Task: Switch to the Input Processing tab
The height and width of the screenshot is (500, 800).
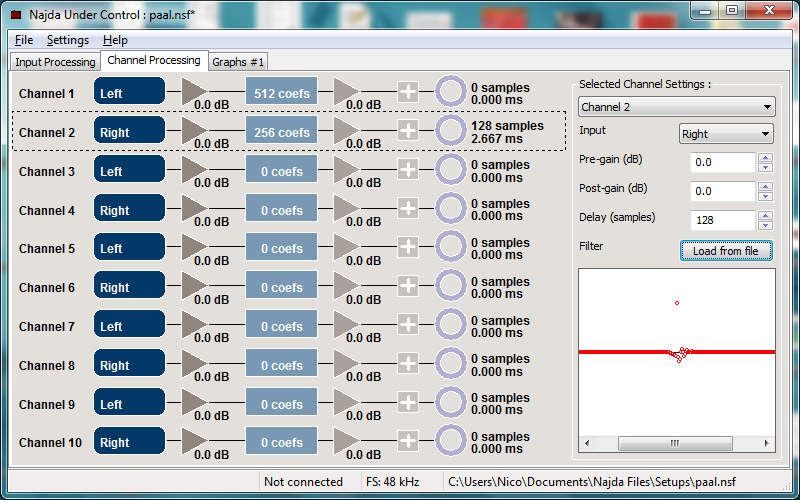Action: [55, 62]
